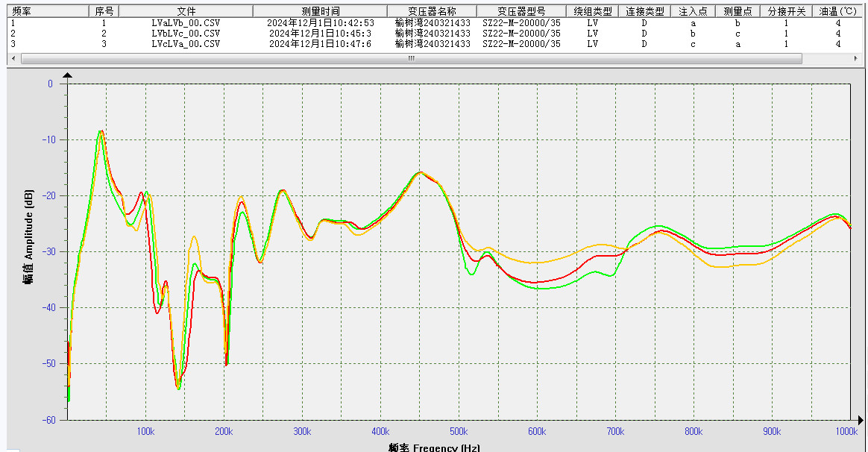Click the 注入点 column header

[693, 12]
